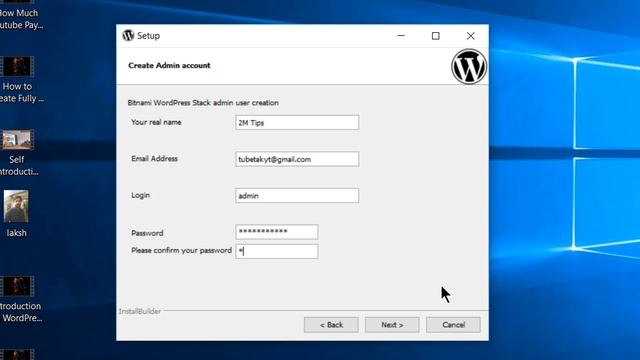The image size is (640, 360).
Task: Close the Setup window
Action: point(471,36)
